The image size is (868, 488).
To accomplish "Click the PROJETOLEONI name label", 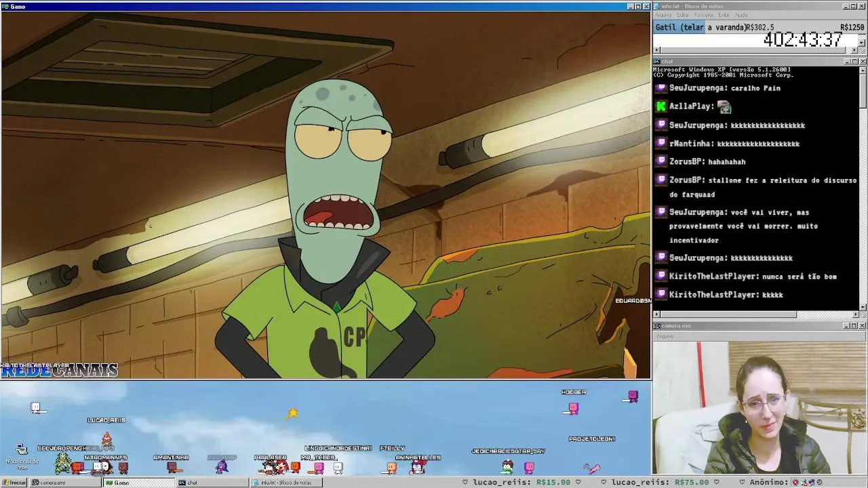I will click(x=591, y=439).
